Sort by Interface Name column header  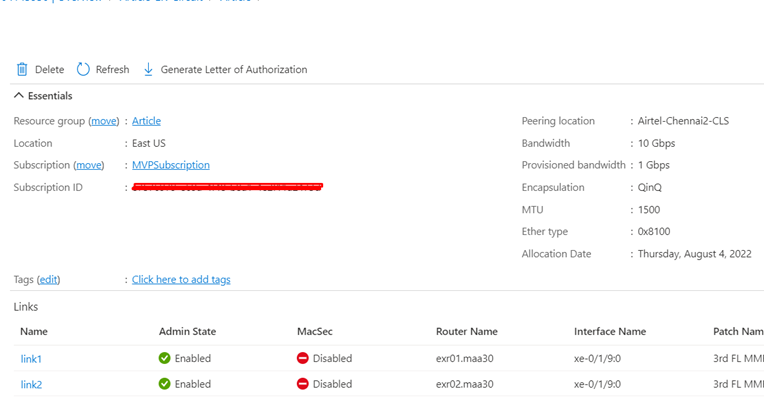click(x=610, y=331)
